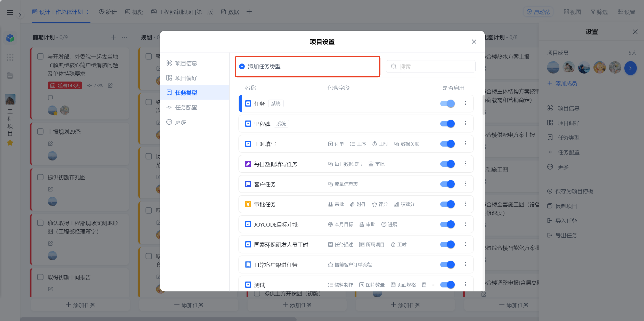644x321 pixels.
Task: Toggle the 任务 system type switch
Action: [447, 103]
